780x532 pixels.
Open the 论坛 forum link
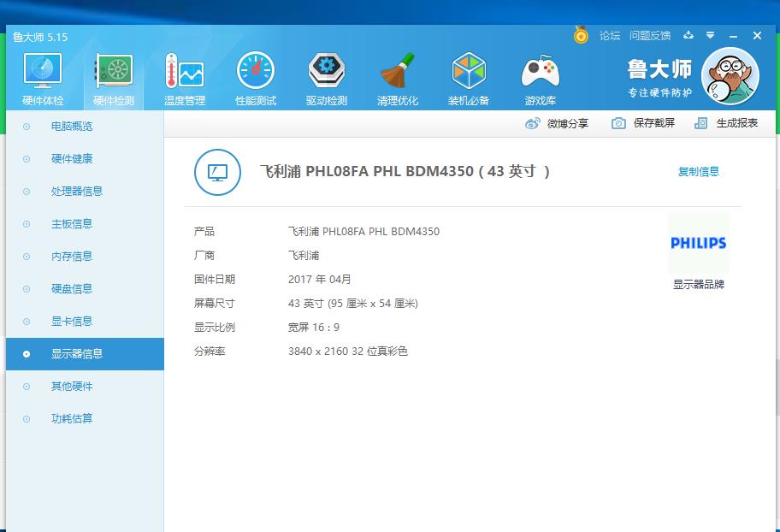(x=609, y=36)
